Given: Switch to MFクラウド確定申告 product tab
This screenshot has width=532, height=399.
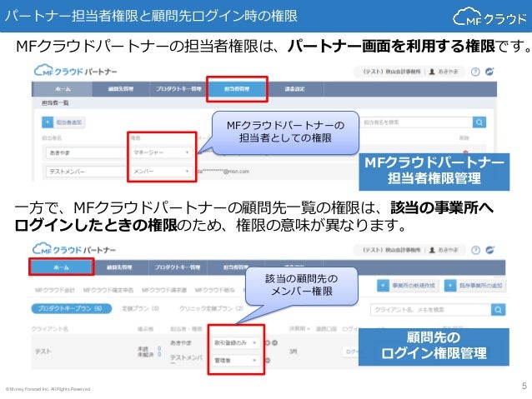Looking at the screenshot, I should click(x=108, y=290).
